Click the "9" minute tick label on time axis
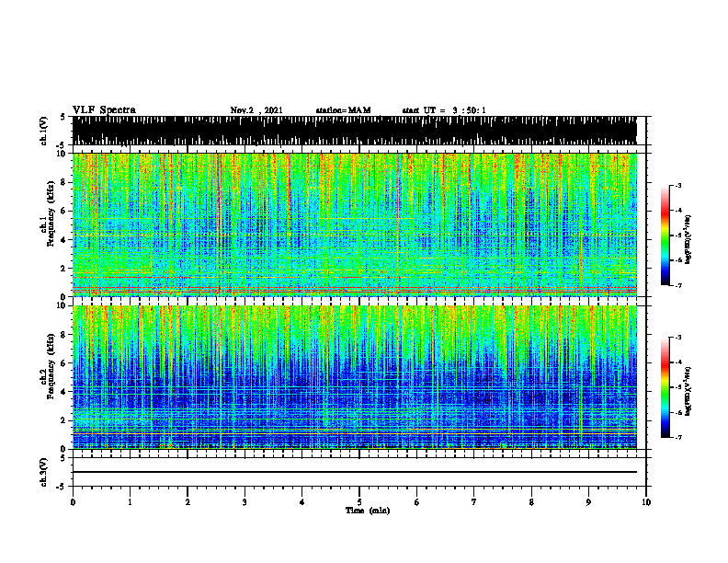The width and height of the screenshot is (728, 563). [588, 502]
